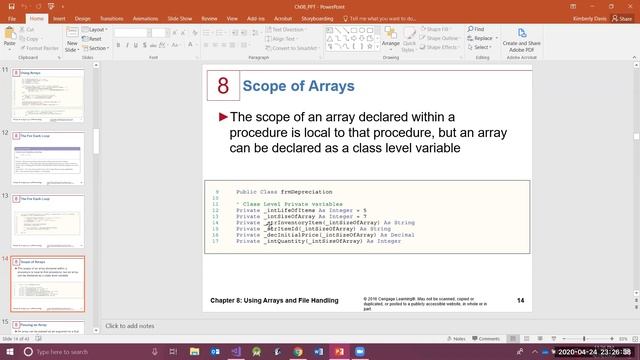
Task: Select slide 12 thumbnail For Each Loop
Action: point(48,158)
